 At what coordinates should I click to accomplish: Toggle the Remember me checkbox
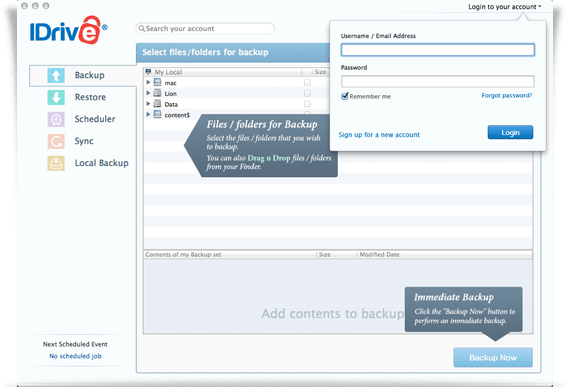[345, 96]
